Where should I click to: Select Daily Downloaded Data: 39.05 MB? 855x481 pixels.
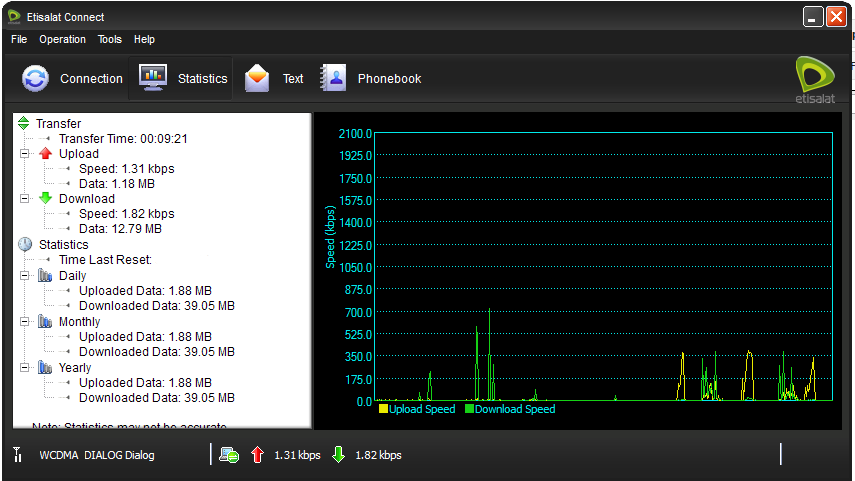coord(156,305)
